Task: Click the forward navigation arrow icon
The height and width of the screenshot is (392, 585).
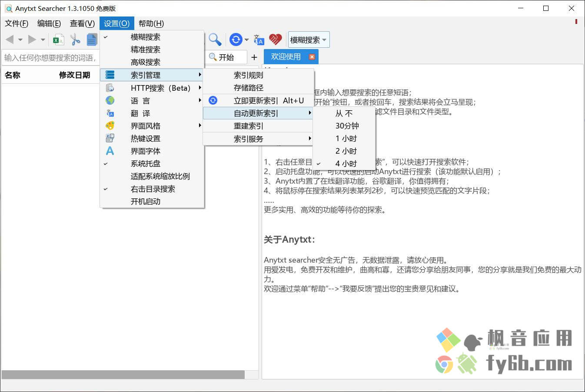Action: coord(32,40)
